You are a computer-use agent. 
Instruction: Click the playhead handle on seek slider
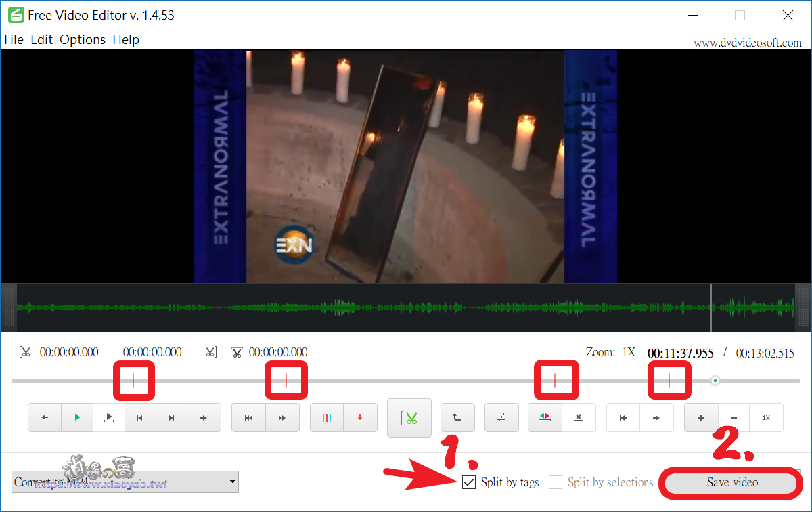coord(715,381)
